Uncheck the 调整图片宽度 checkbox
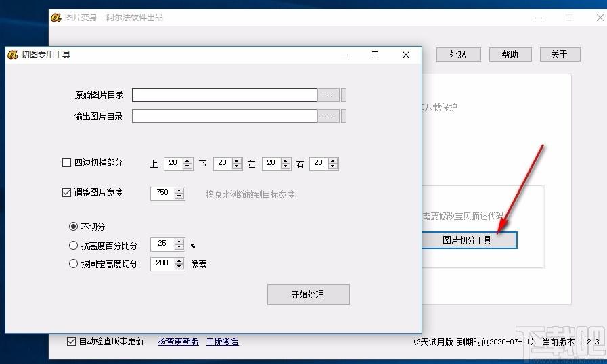Screen dimensions: 607x364 point(66,193)
